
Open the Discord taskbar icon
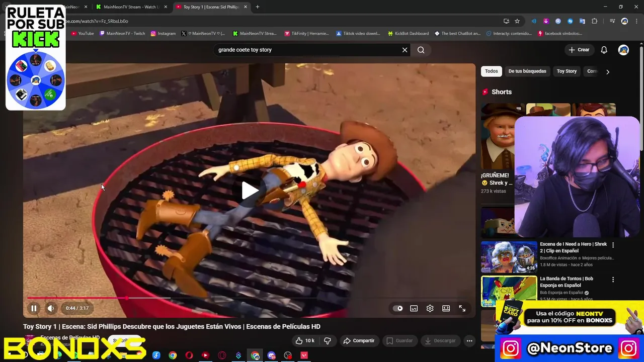(272, 355)
